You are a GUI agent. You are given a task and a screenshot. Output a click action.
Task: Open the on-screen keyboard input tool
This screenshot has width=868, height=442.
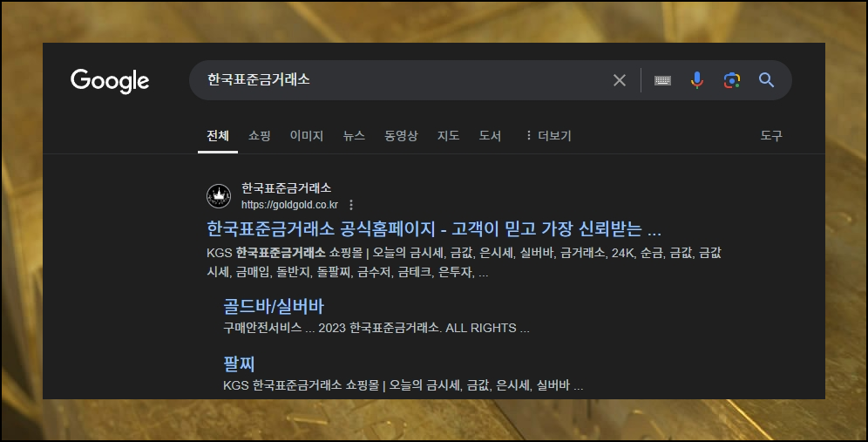(662, 80)
